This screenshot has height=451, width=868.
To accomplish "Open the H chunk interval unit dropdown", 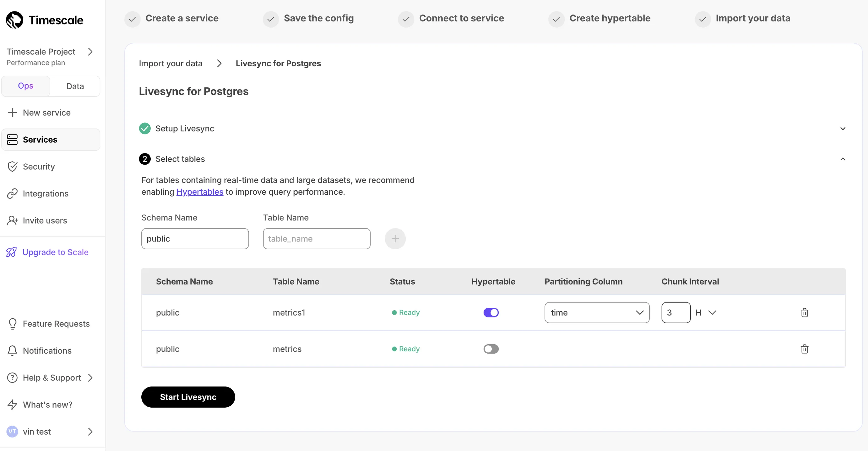I will (706, 312).
